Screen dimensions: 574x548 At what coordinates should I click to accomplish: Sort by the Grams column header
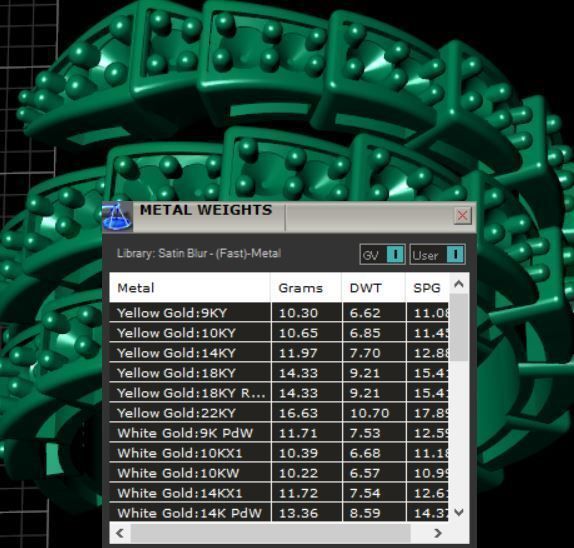306,288
